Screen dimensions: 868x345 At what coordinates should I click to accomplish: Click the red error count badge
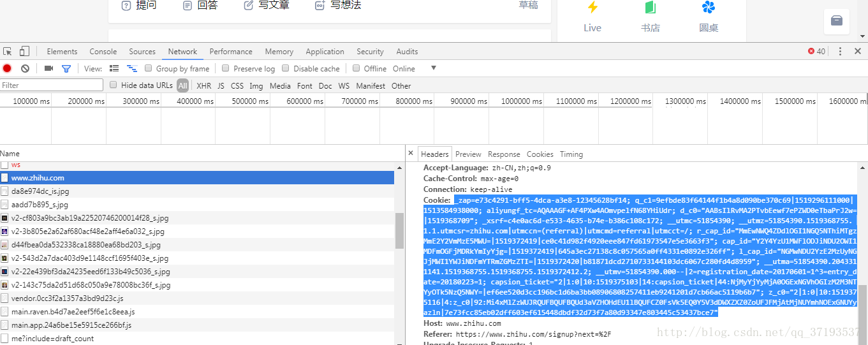coord(816,51)
